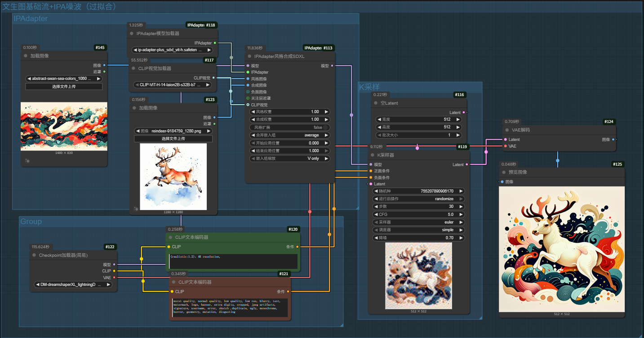The image size is (644, 338).
Task: Collapse the VAE解码 node via its title dot
Action: (x=507, y=130)
